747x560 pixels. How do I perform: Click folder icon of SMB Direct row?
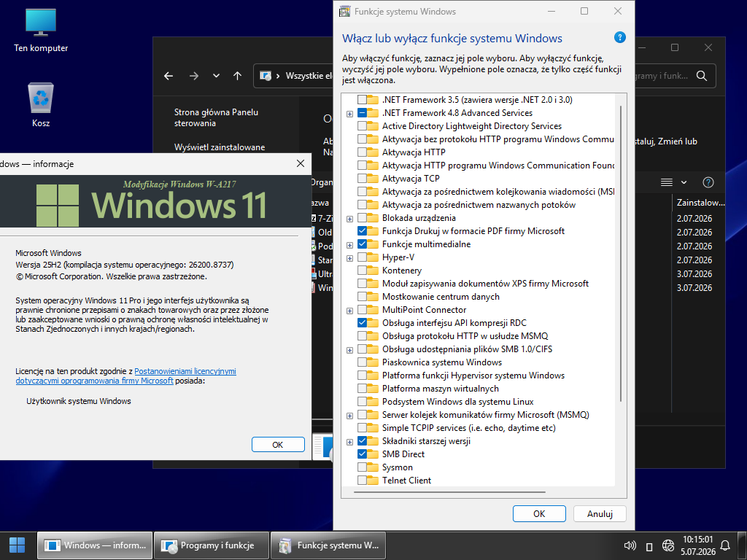[373, 454]
